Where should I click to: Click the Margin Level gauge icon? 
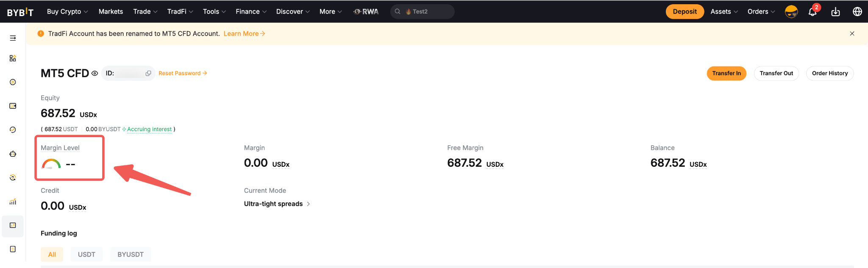[51, 164]
